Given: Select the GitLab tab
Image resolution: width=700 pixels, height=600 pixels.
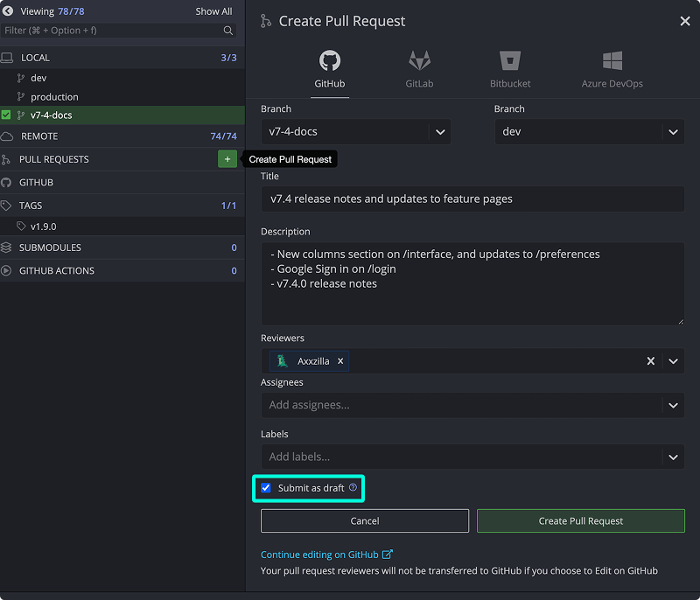Looking at the screenshot, I should (x=419, y=69).
